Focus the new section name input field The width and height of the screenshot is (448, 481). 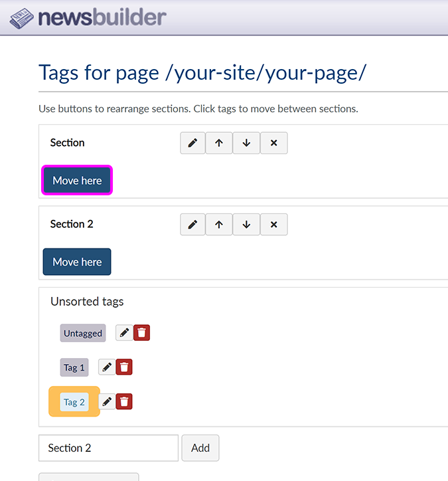(109, 448)
